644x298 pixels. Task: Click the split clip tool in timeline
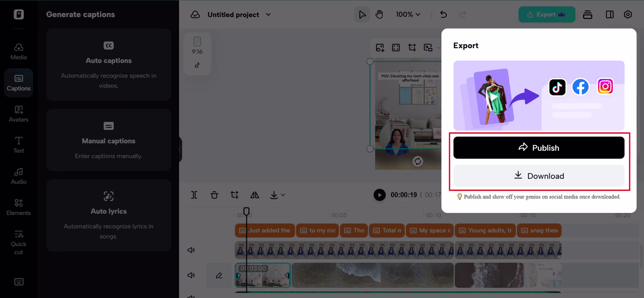coord(194,195)
